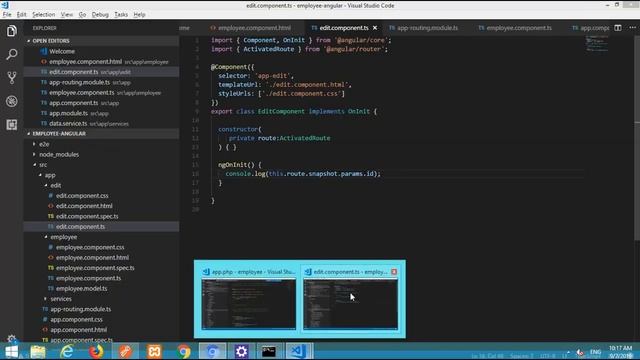Expand the node_modules folder
This screenshot has width=640, height=360.
click(59, 154)
